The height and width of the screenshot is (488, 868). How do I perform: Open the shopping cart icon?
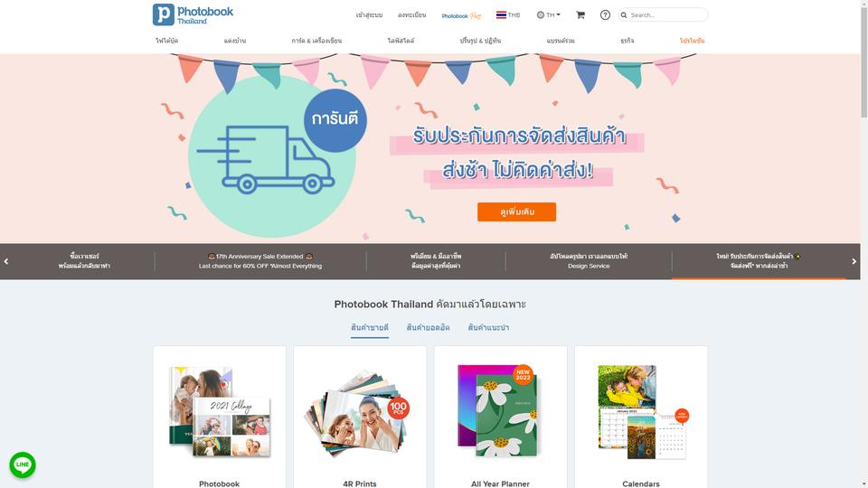coord(580,15)
